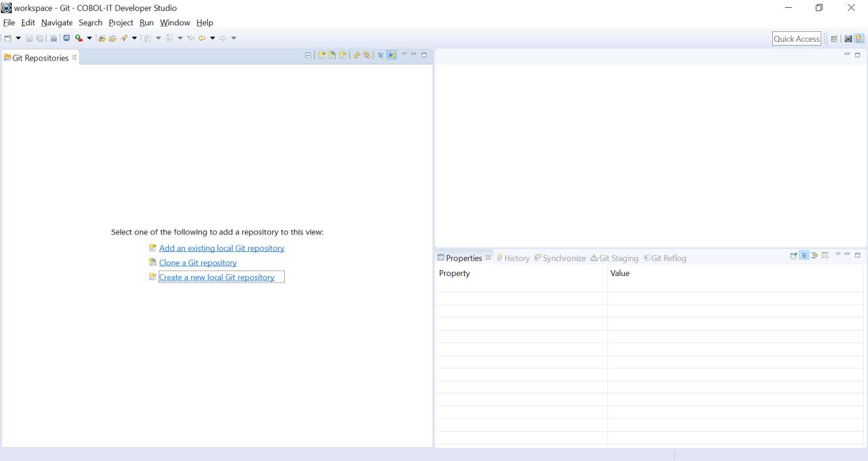Click 'Clone a Git repository' link
The image size is (868, 461).
pyautogui.click(x=197, y=263)
